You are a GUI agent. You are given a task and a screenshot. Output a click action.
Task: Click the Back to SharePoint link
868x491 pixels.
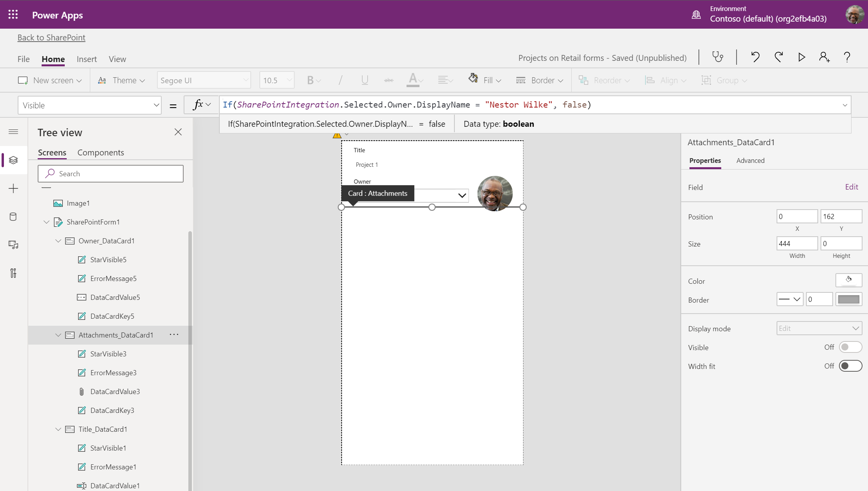click(x=51, y=38)
